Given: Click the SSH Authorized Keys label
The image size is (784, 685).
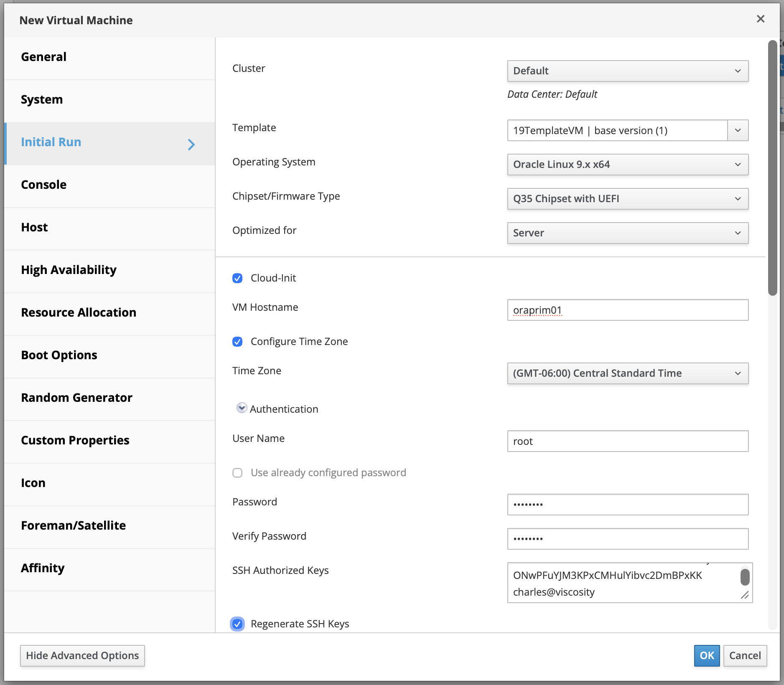Looking at the screenshot, I should (280, 571).
